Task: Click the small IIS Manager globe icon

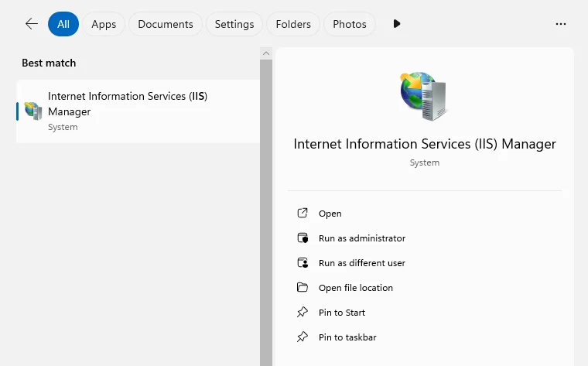Action: (x=33, y=111)
